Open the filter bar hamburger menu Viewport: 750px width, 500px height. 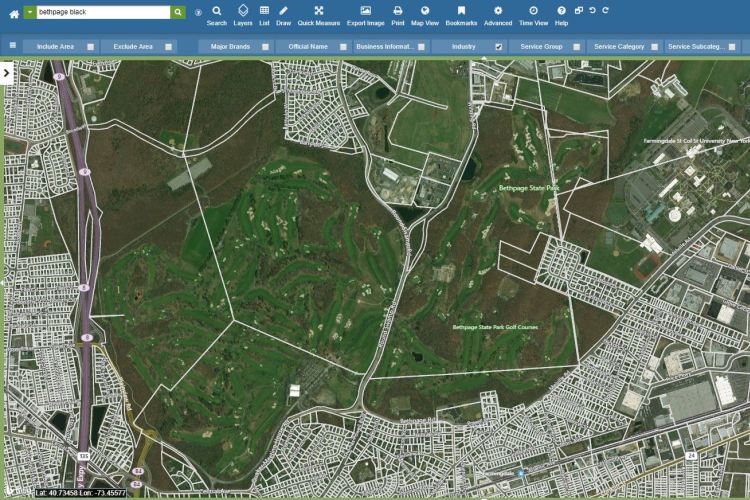pyautogui.click(x=13, y=45)
